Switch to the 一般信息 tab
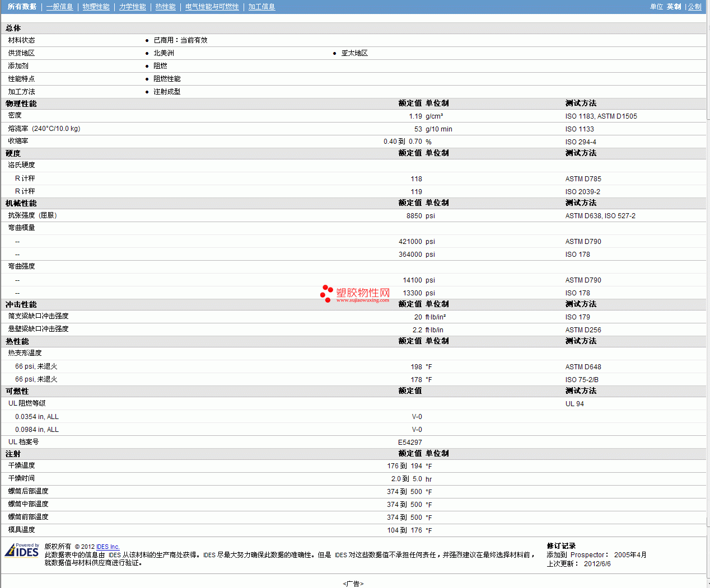This screenshot has width=710, height=588. point(59,7)
